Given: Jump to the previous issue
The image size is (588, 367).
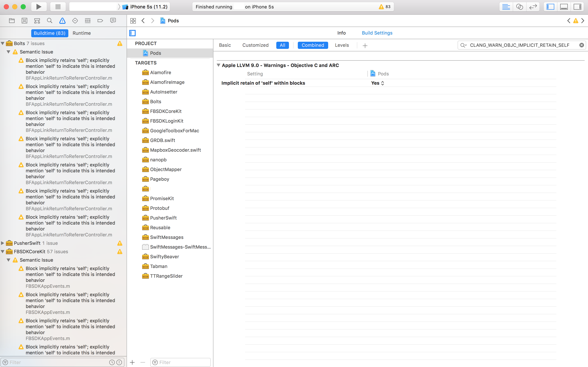Looking at the screenshot, I should pyautogui.click(x=569, y=21).
